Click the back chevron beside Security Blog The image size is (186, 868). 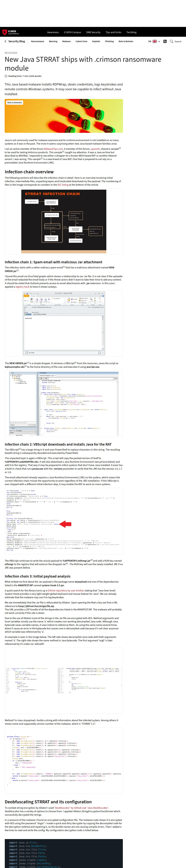click(x=5, y=41)
